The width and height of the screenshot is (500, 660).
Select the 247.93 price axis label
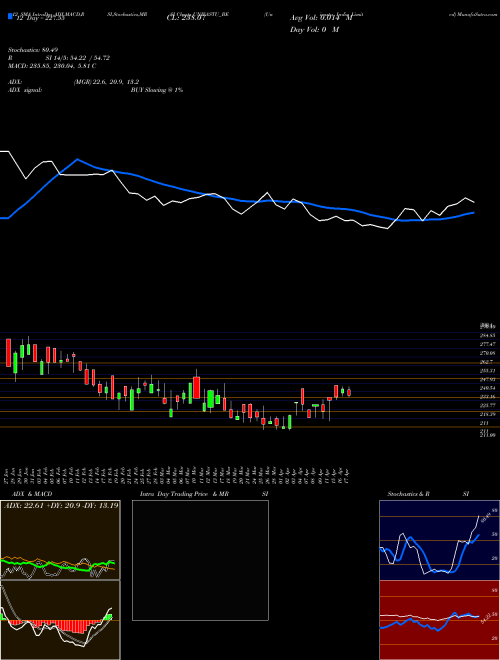(x=488, y=379)
